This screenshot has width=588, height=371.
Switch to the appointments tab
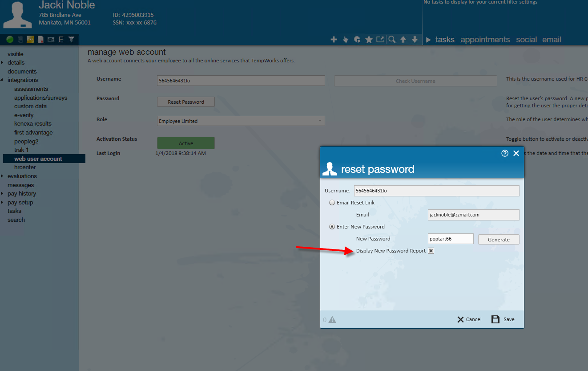[485, 40]
